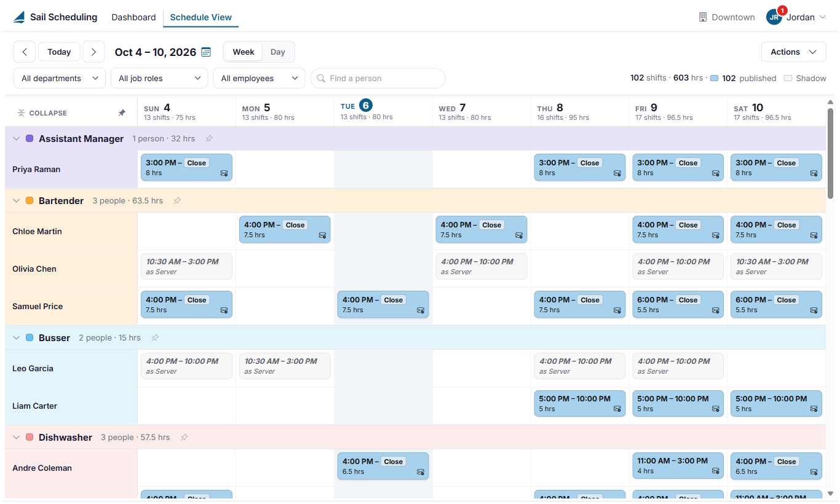Click the COLLAPSE all groups control
Screen dimensions: 840x504
click(42, 113)
